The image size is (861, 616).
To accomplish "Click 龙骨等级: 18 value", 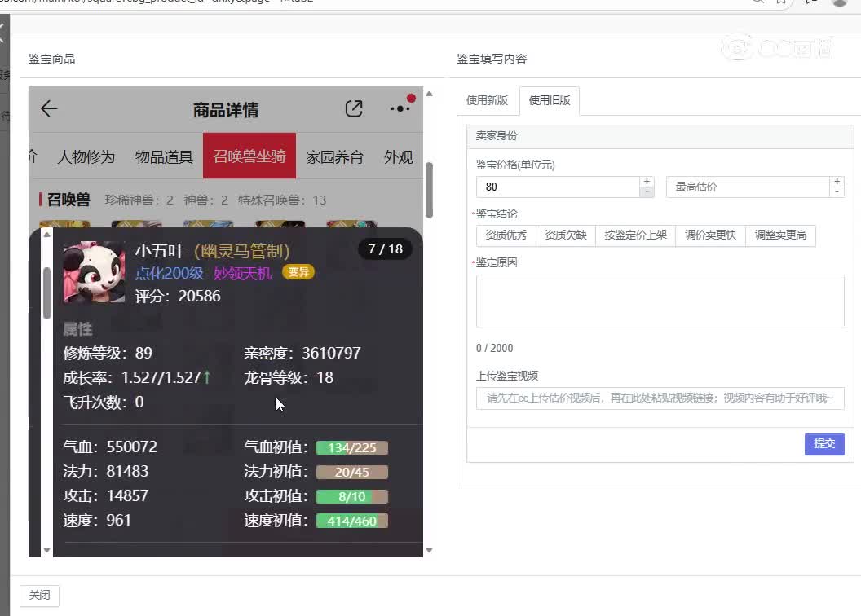I will [289, 378].
